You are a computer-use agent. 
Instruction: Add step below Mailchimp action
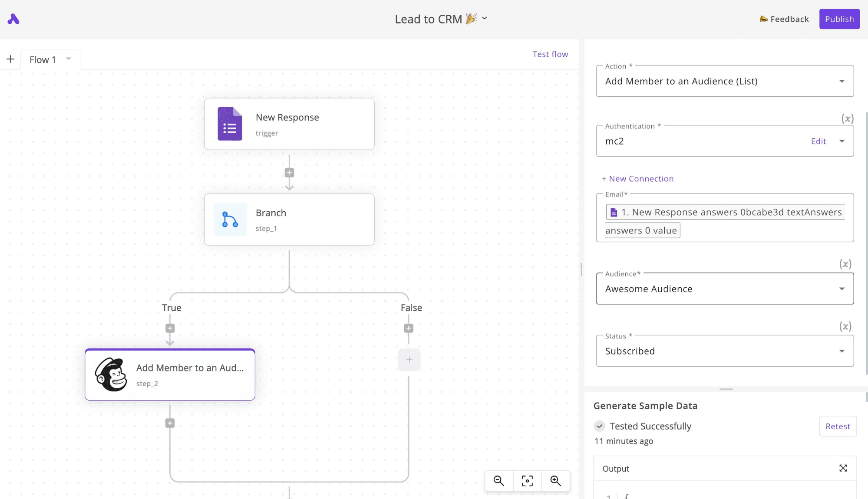(x=169, y=423)
